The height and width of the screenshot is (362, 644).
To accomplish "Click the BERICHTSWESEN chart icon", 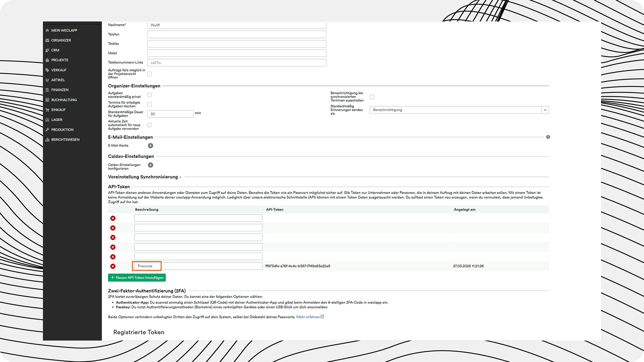I will tap(47, 140).
